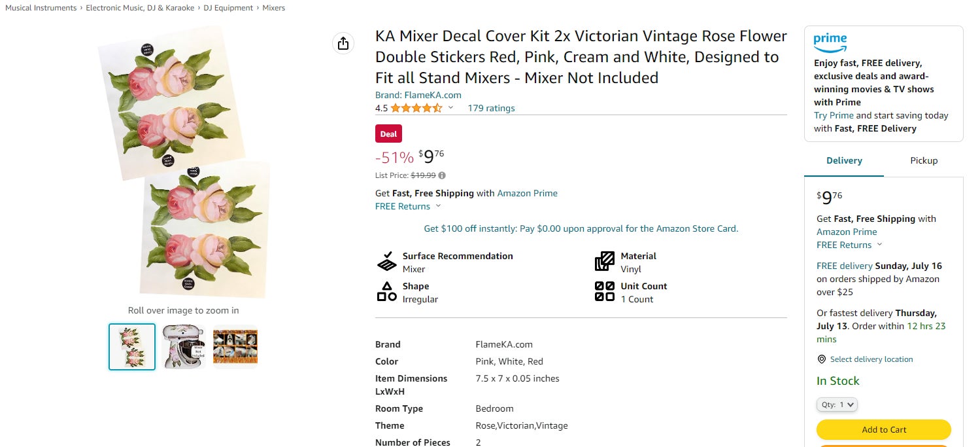Click the Add to Cart button

(883, 429)
